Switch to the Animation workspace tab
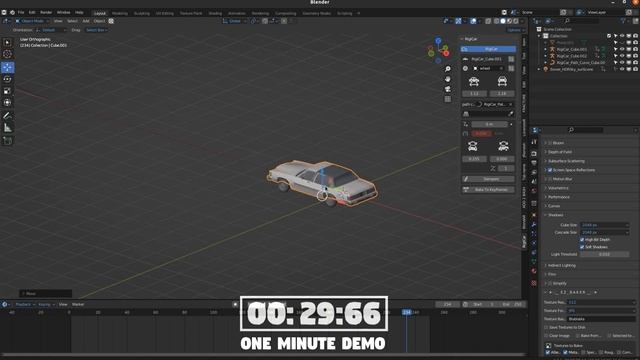 [237, 13]
